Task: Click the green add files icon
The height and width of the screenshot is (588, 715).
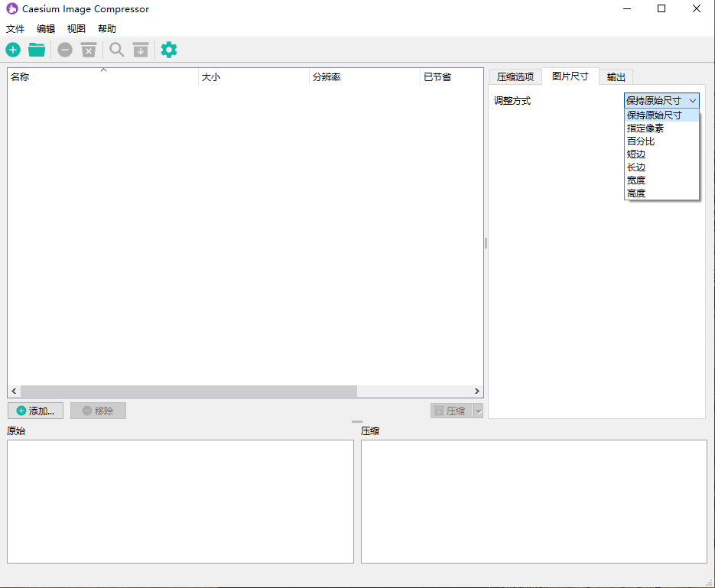Action: coord(14,50)
